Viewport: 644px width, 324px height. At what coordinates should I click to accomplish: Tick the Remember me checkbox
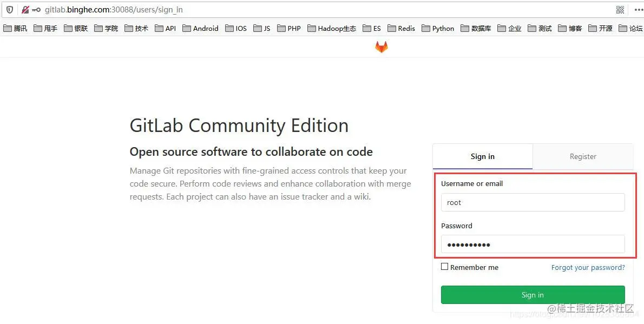click(x=444, y=267)
